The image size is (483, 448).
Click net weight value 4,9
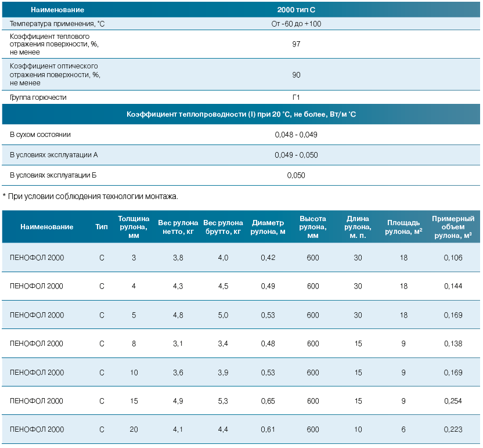coord(178,401)
